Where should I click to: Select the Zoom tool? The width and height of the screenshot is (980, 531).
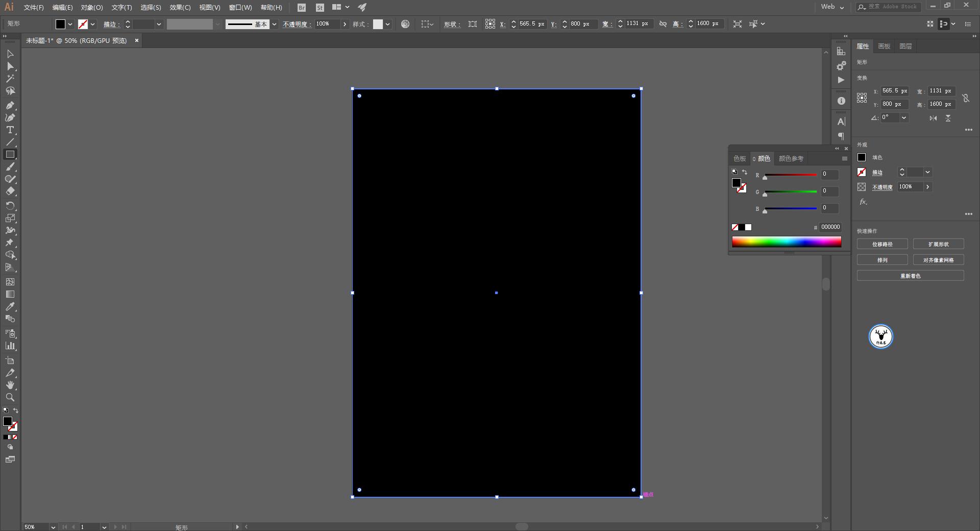(10, 397)
